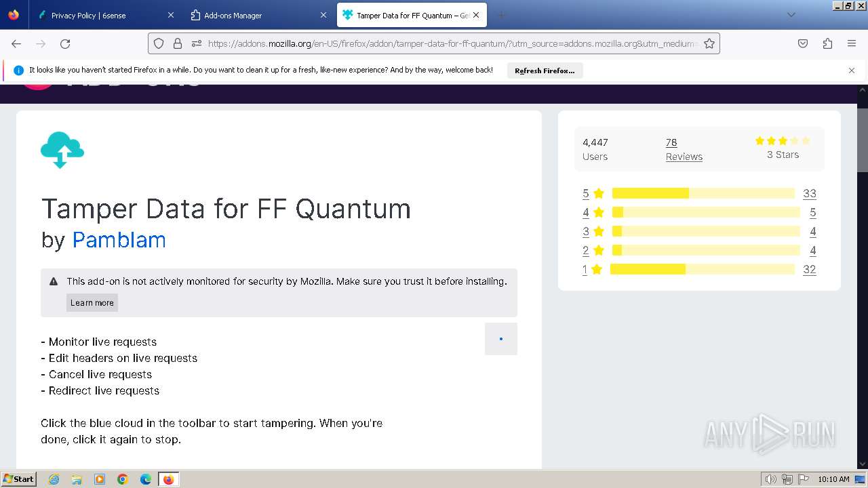Open the 2-star reviews row
868x488 pixels.
coord(699,250)
